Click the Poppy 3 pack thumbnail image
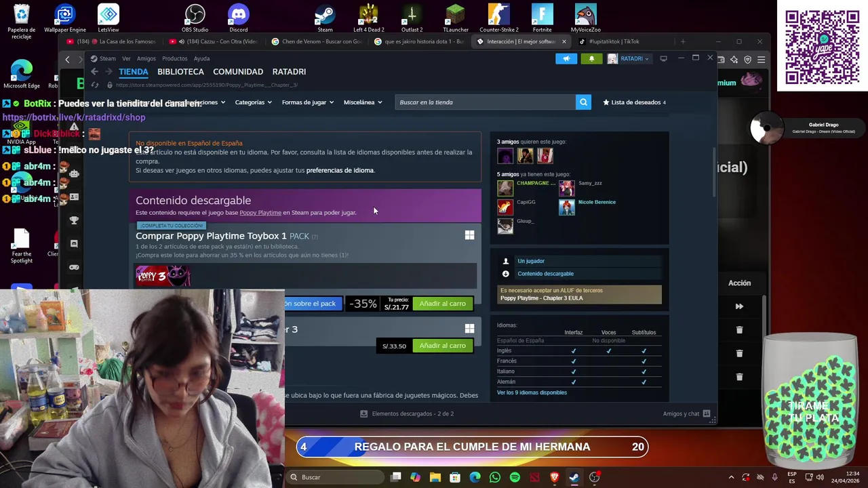 [163, 276]
